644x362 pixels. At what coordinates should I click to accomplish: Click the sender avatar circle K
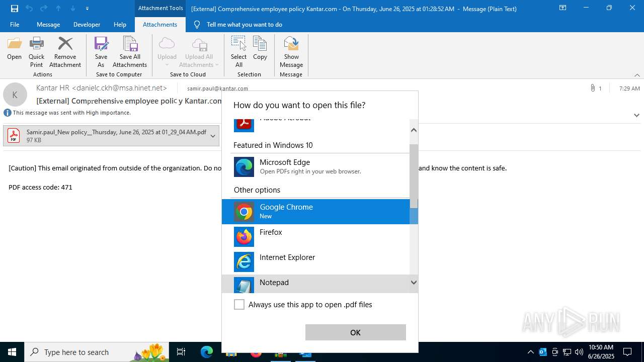(15, 95)
